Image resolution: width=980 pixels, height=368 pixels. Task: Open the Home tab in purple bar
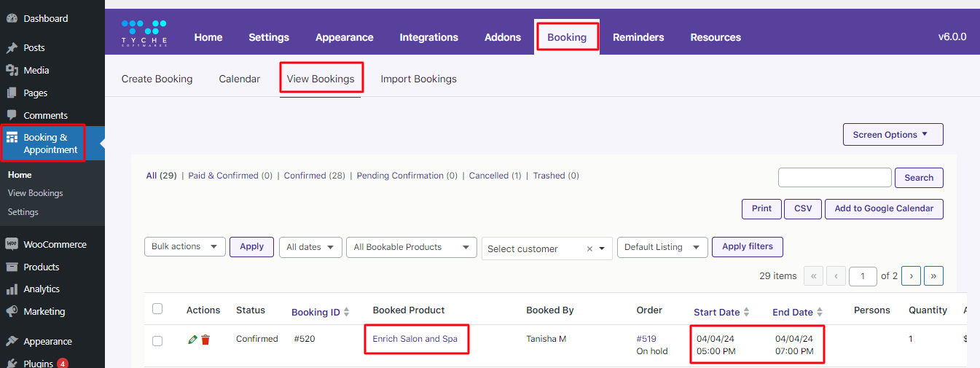click(208, 37)
